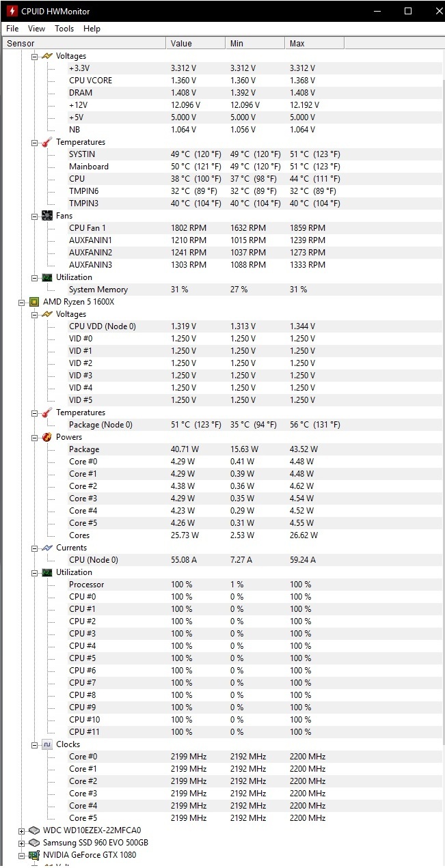The height and width of the screenshot is (868, 445).
Task: Open the Tools menu
Action: point(64,29)
